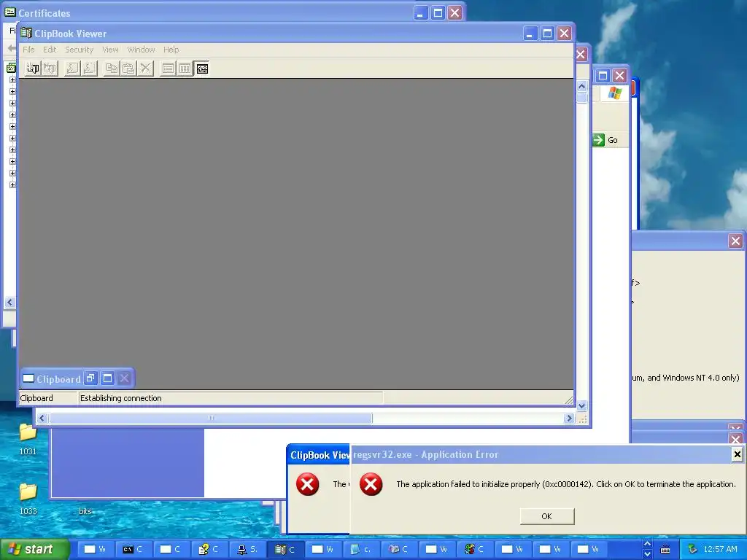The image size is (747, 560).
Task: Click the Establishing connection status text
Action: [120, 398]
